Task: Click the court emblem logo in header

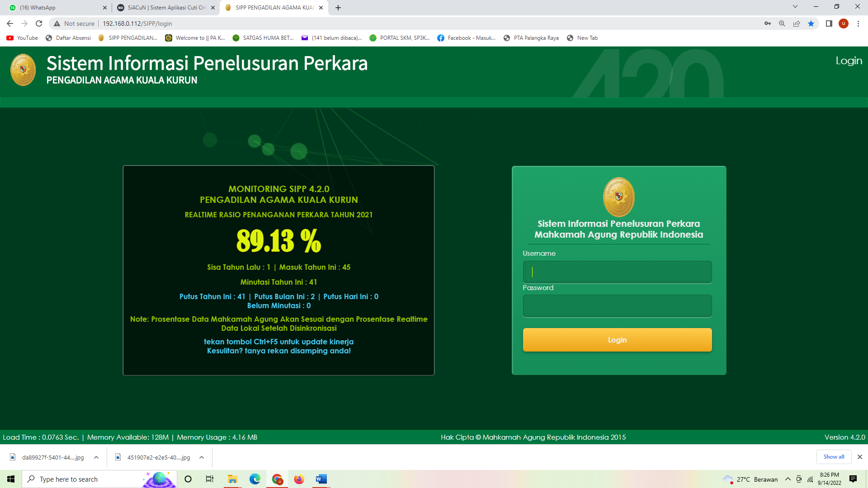Action: (23, 70)
